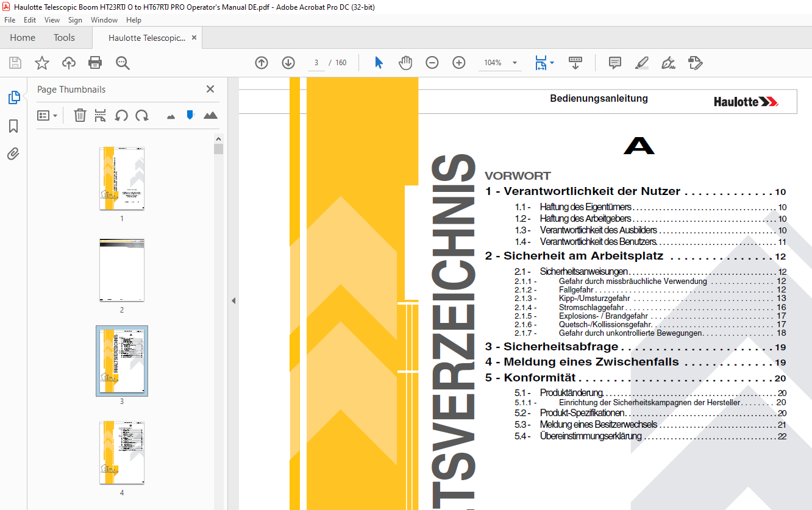Open the Edit menu
The image size is (812, 510).
pyautogui.click(x=30, y=20)
